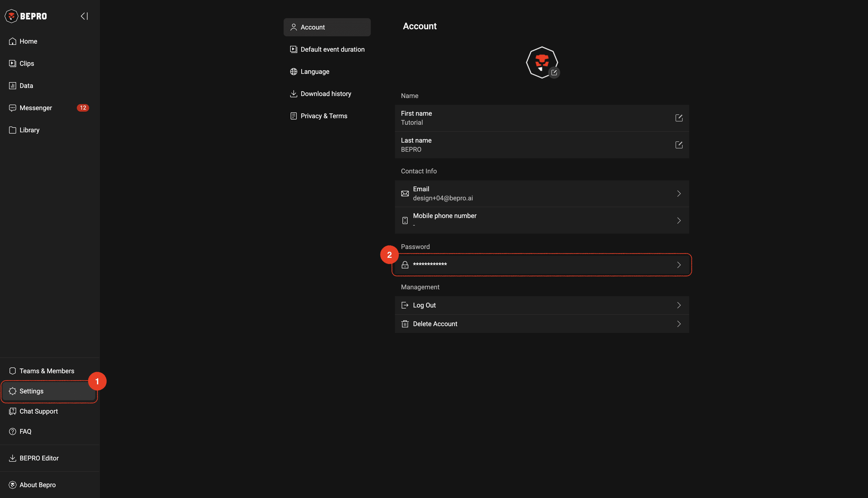The width and height of the screenshot is (868, 498).
Task: Open the Password change row chevron
Action: pyautogui.click(x=679, y=265)
